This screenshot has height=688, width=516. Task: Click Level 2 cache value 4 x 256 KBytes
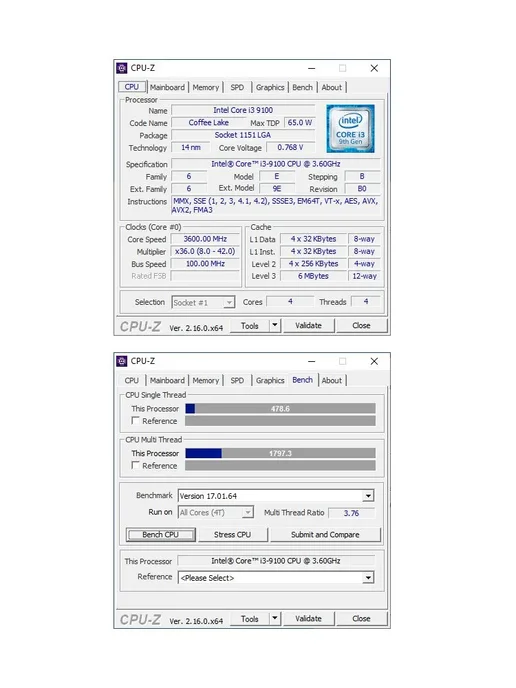pyautogui.click(x=313, y=264)
